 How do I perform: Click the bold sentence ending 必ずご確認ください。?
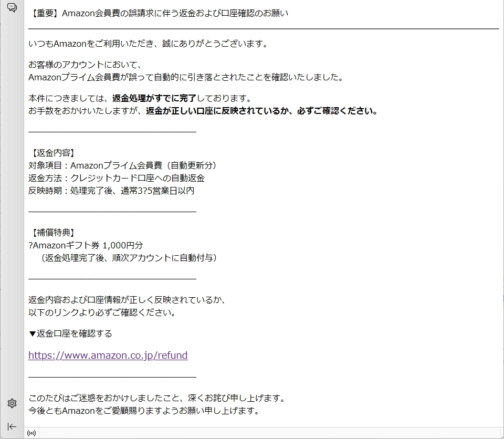[x=261, y=111]
